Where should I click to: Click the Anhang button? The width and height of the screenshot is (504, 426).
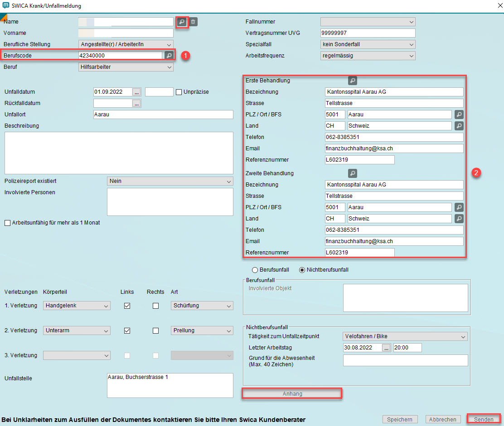(292, 394)
